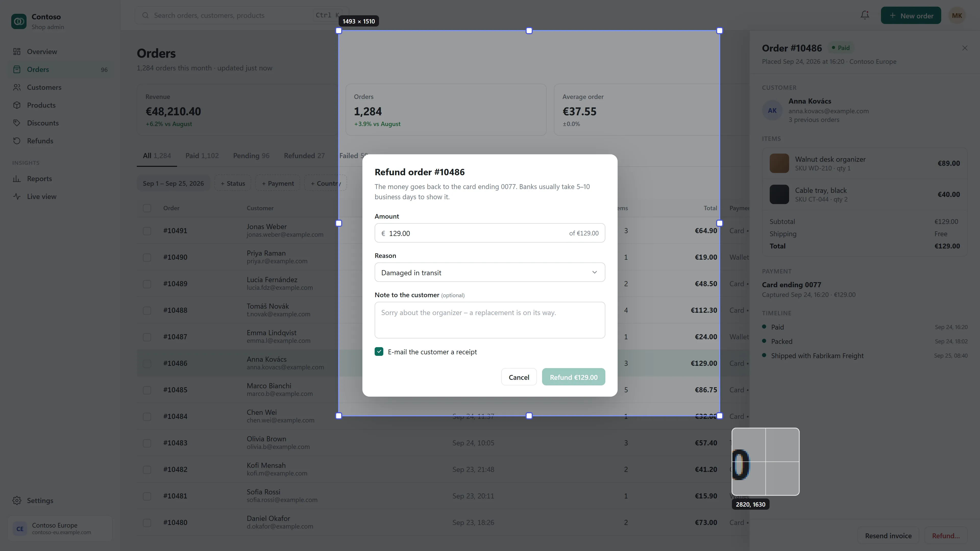The height and width of the screenshot is (551, 980).
Task: Click the Note to the customer textarea
Action: (x=490, y=320)
